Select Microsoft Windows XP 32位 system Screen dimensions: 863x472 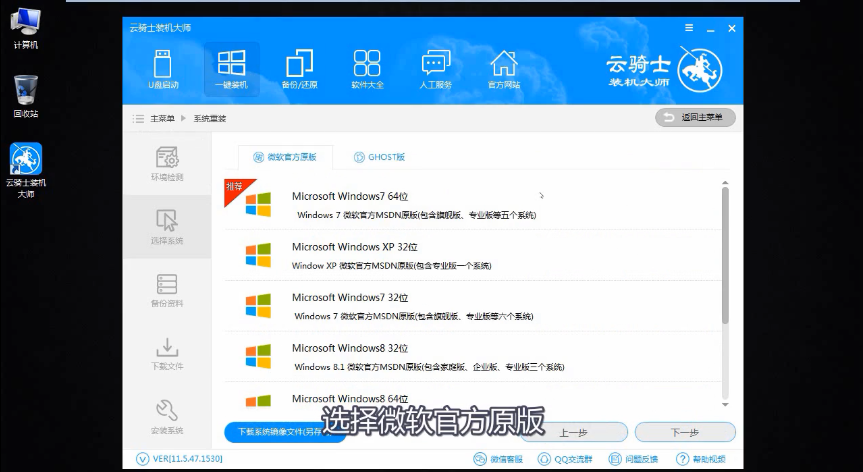(473, 255)
